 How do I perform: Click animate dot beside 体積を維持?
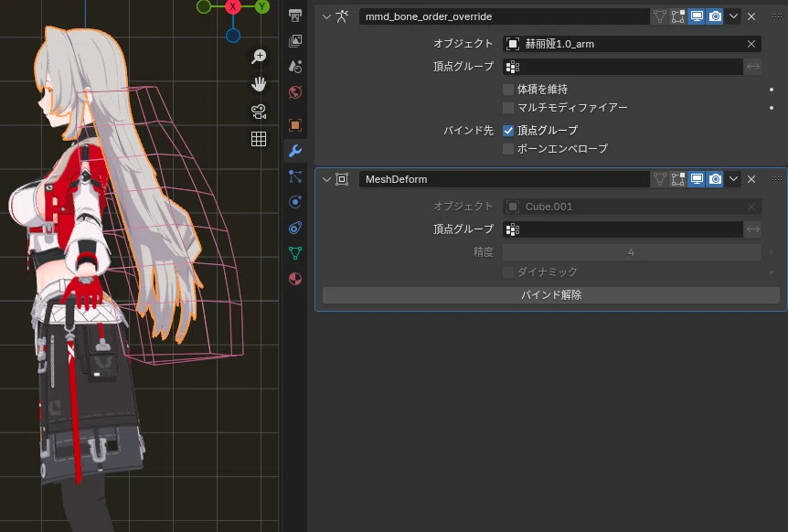click(772, 90)
